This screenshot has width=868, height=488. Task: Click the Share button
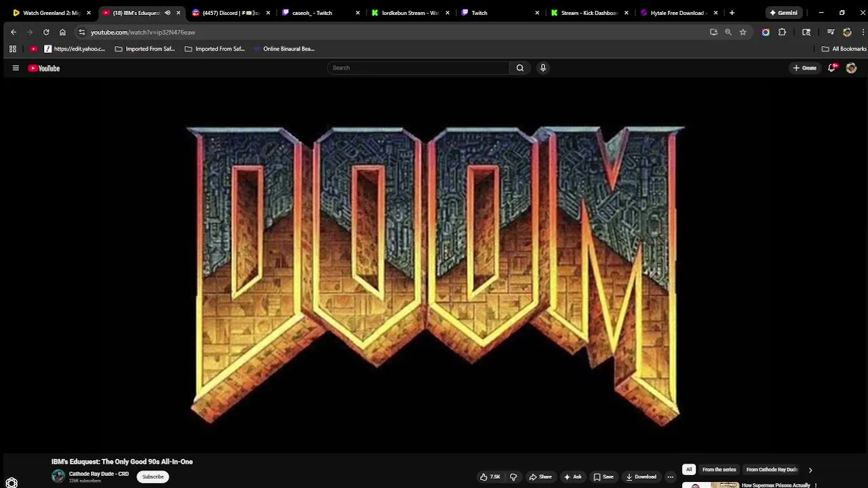540,476
